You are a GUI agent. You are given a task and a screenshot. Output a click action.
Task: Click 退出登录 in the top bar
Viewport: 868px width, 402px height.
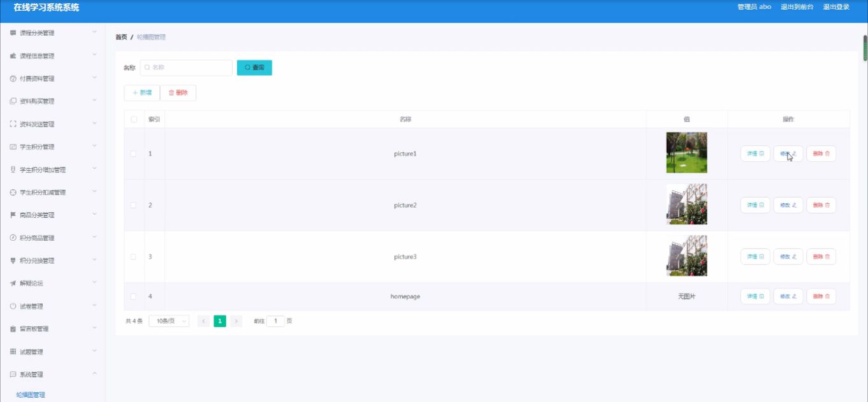tap(836, 7)
